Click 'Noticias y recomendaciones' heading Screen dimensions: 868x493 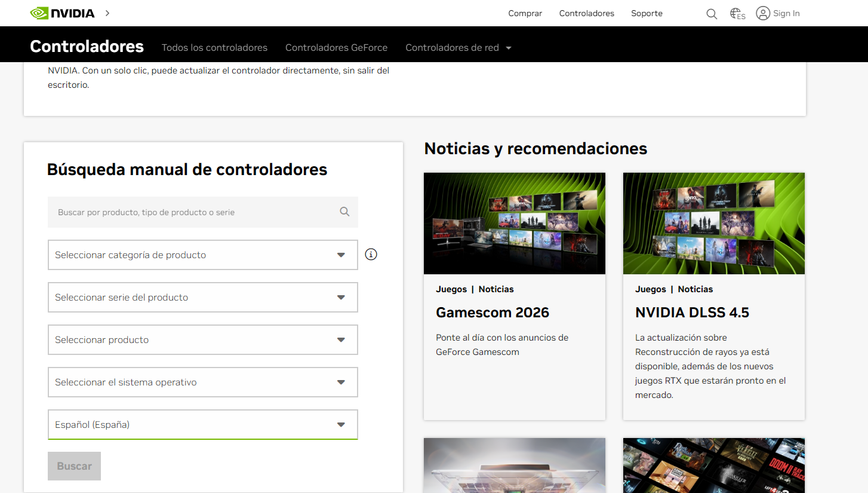[535, 148]
